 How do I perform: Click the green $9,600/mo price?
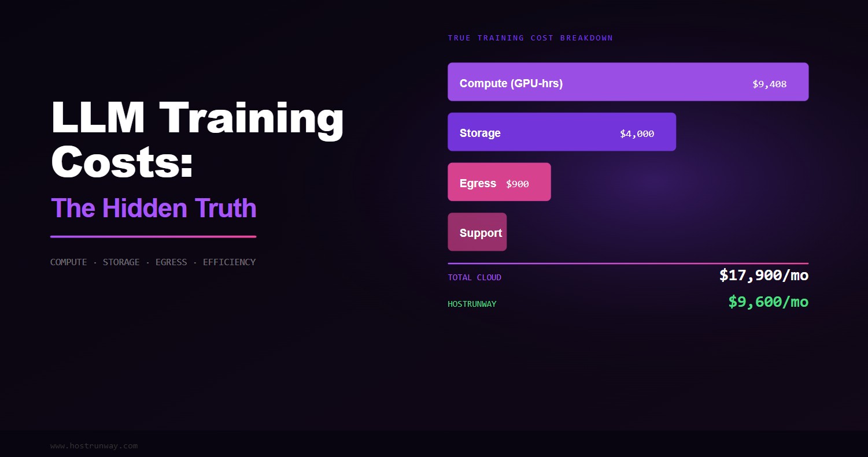(x=769, y=302)
